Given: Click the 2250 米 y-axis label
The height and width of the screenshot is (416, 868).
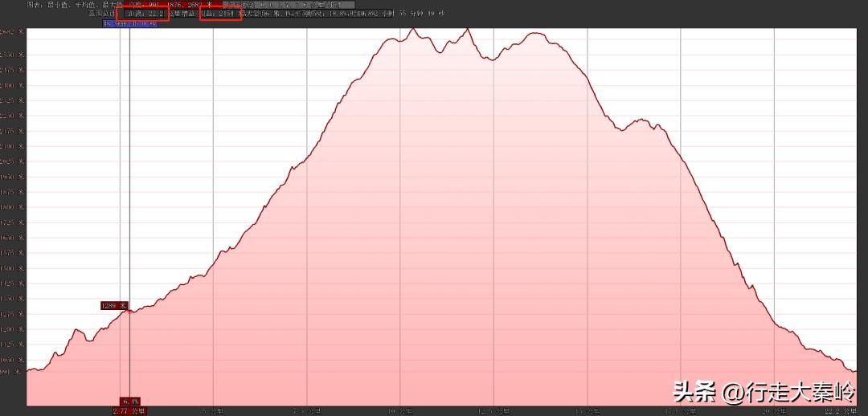Looking at the screenshot, I should tap(13, 116).
